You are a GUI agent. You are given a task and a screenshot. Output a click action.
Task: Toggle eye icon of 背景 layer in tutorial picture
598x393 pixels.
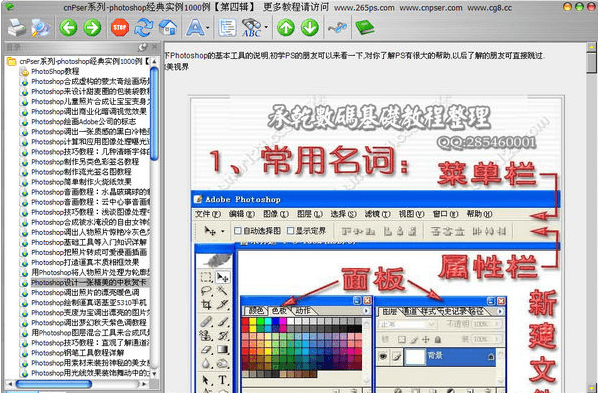click(x=383, y=357)
